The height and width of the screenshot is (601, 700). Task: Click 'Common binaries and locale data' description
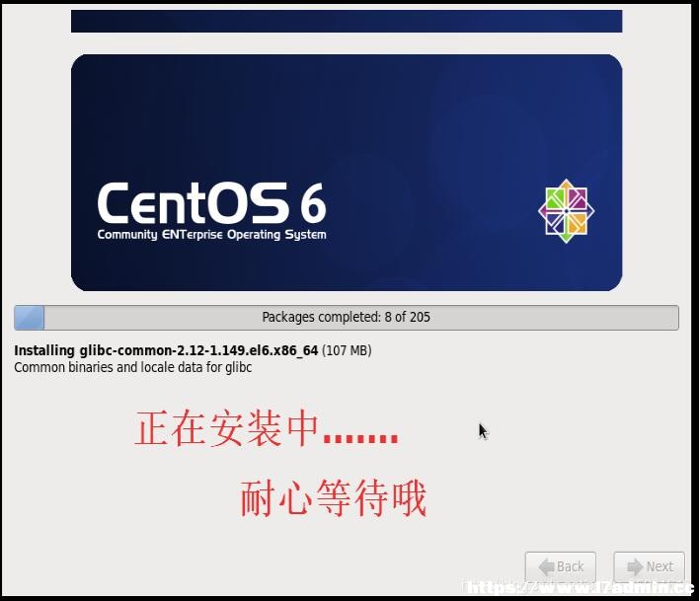pyautogui.click(x=133, y=367)
